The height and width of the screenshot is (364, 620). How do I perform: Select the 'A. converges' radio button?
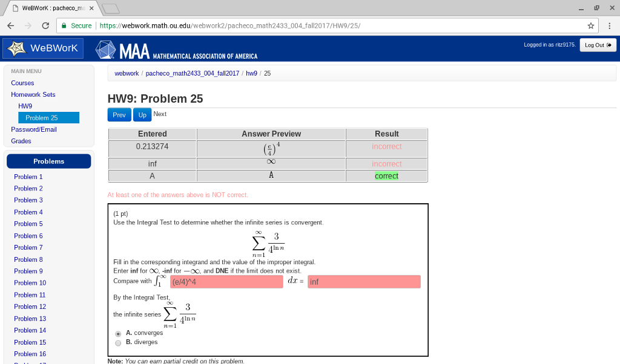coord(118,333)
